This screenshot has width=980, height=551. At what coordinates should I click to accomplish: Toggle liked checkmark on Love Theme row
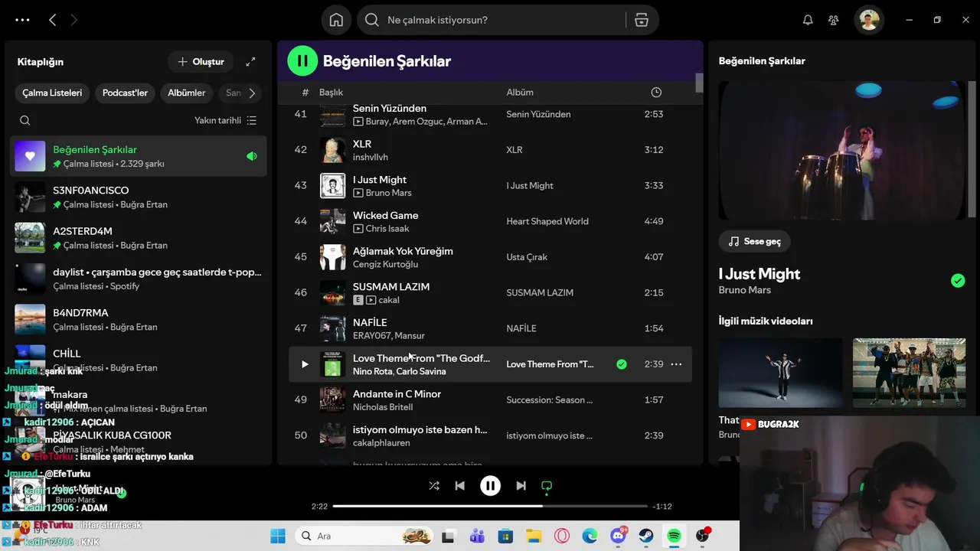pos(622,364)
